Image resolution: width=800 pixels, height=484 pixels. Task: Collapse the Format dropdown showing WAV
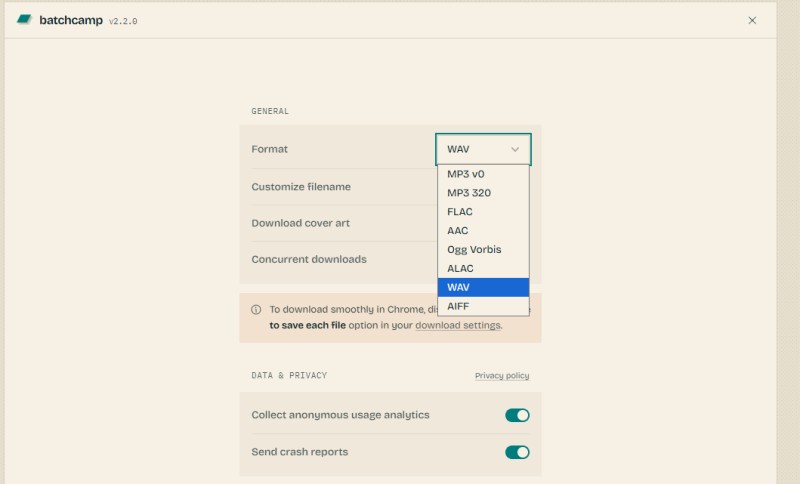[x=483, y=149]
